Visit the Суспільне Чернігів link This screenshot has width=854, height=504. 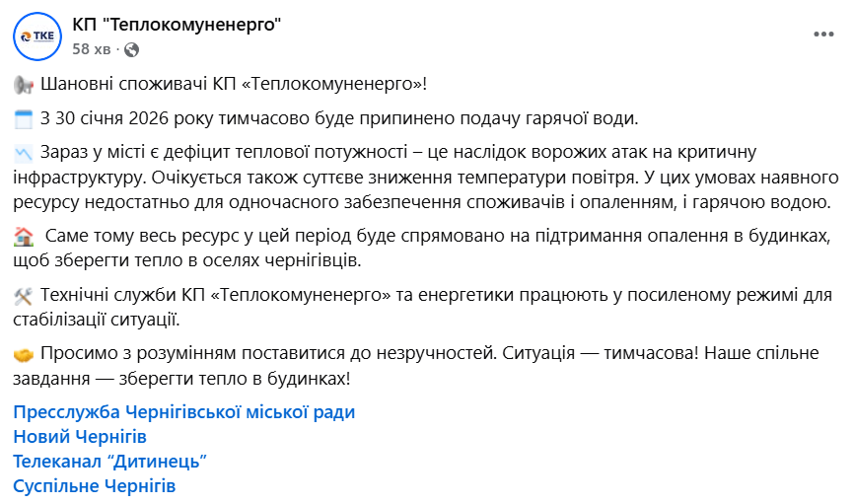pyautogui.click(x=95, y=485)
